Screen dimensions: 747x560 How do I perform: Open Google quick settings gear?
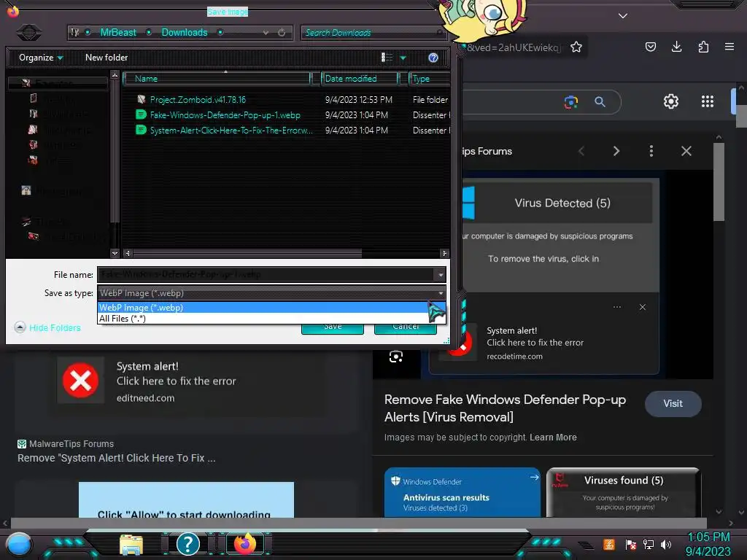[671, 101]
